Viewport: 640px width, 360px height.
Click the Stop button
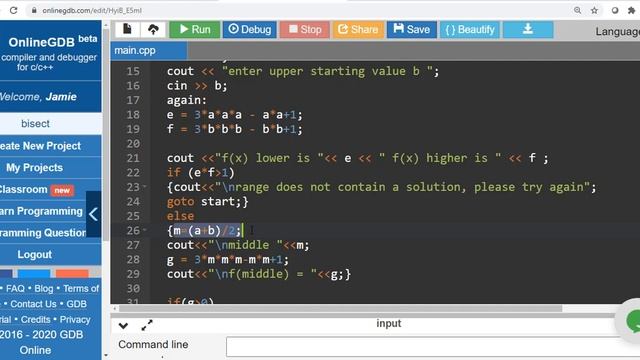coord(304,29)
